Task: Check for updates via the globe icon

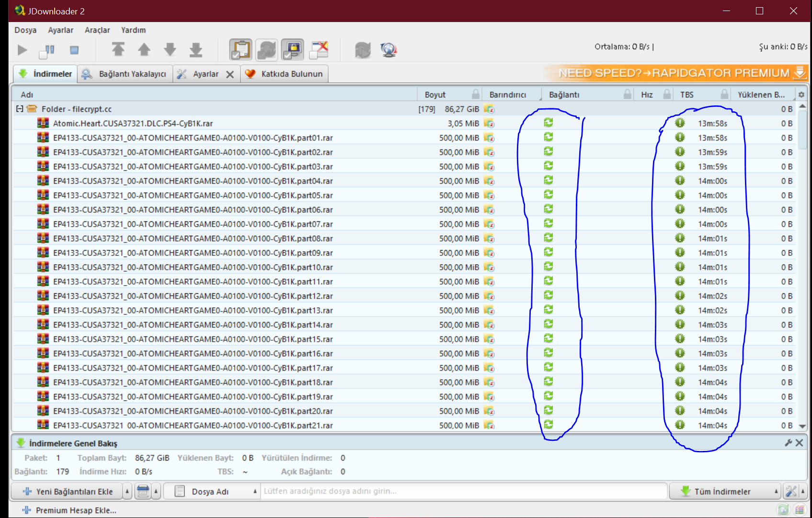Action: coord(389,50)
